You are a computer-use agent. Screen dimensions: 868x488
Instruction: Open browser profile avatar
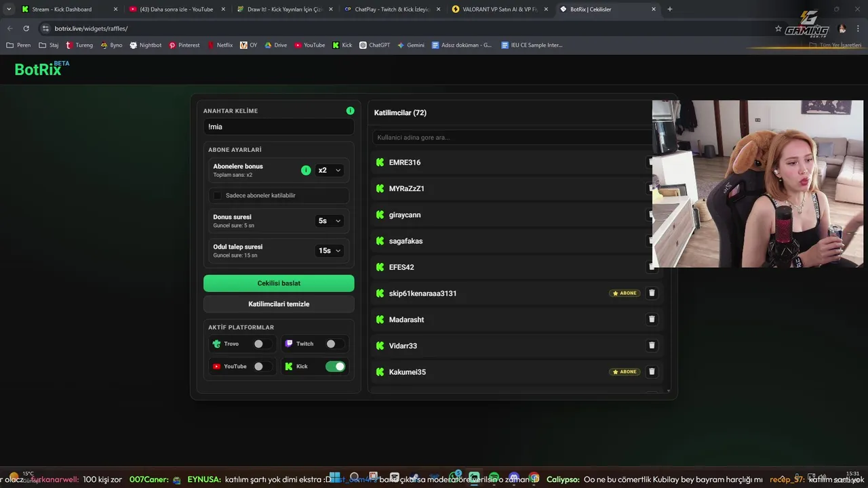click(x=842, y=28)
